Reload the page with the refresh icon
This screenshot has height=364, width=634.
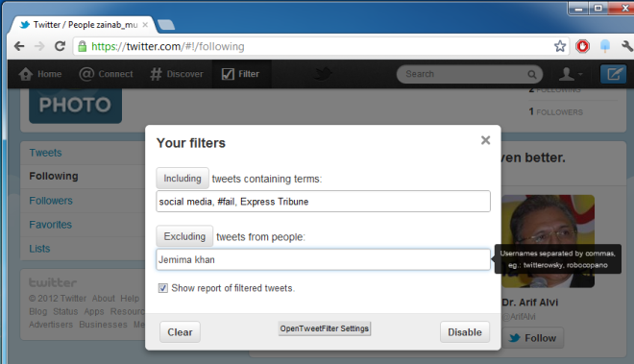[60, 46]
